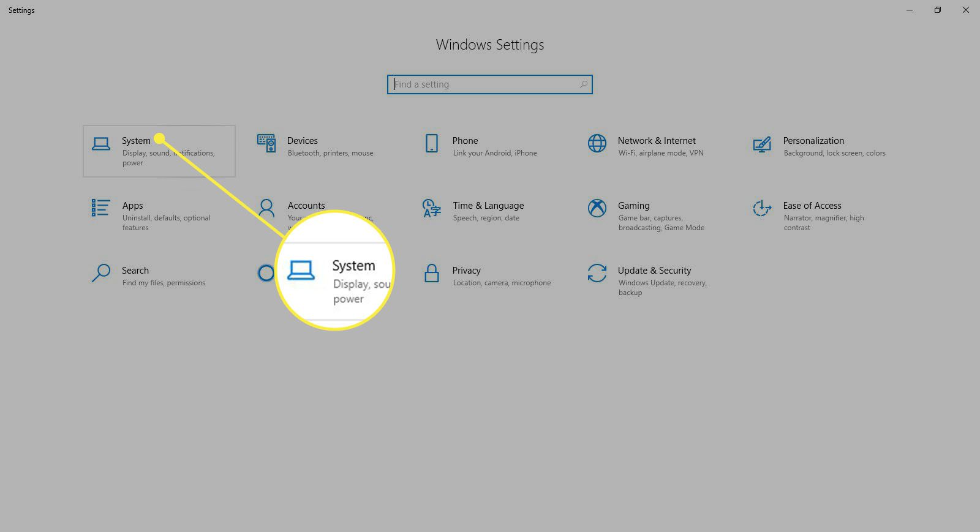The height and width of the screenshot is (532, 980).
Task: Open the Personalization paintbrush icon
Action: (762, 144)
